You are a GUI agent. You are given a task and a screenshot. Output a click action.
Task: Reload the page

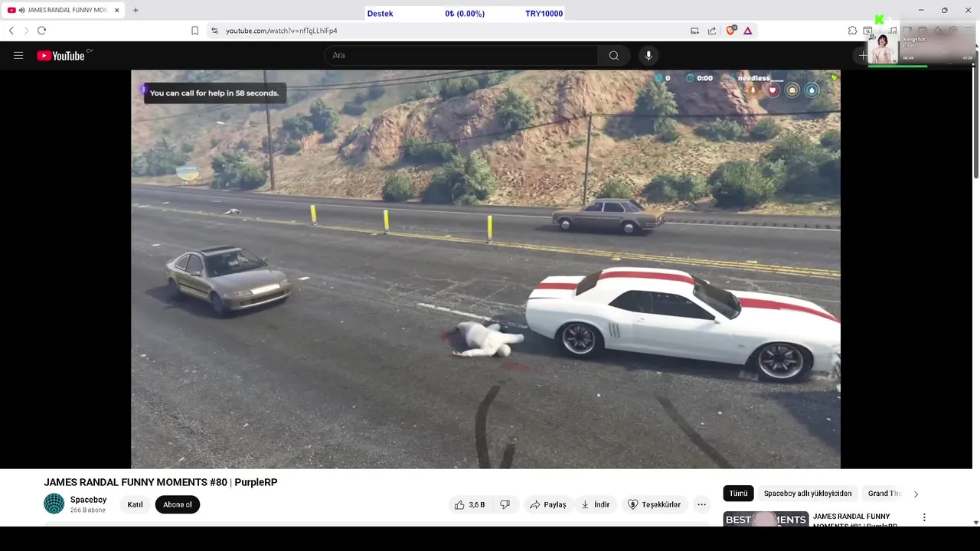(41, 31)
